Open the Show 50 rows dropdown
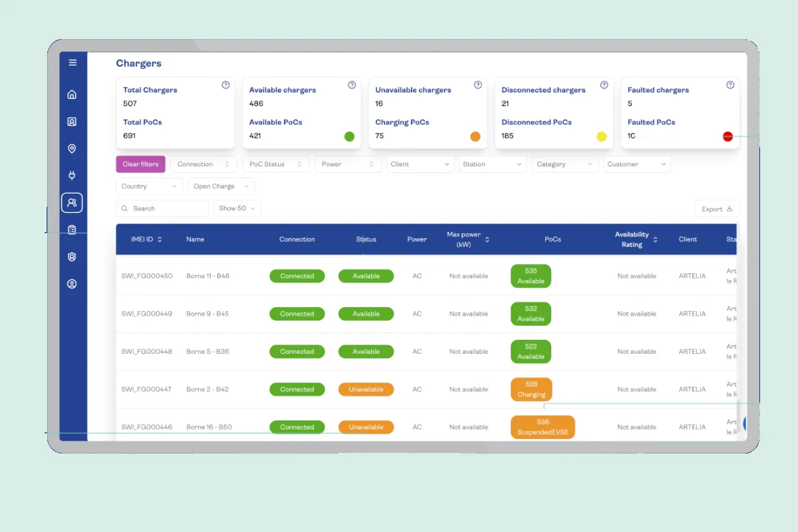Image resolution: width=798 pixels, height=532 pixels. pyautogui.click(x=237, y=209)
